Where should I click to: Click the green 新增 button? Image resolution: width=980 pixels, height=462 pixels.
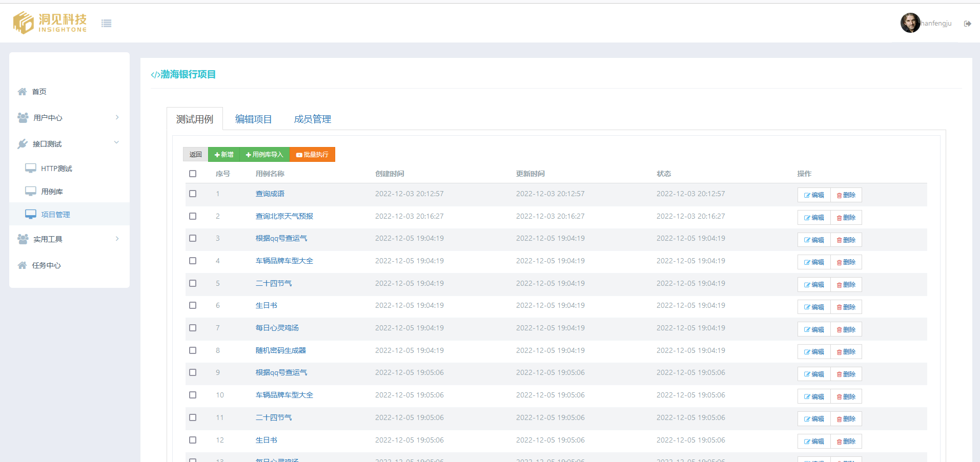click(224, 155)
